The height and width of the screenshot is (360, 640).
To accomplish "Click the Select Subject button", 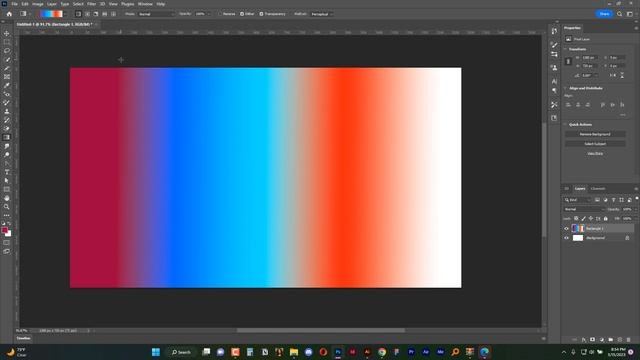I will [x=595, y=144].
